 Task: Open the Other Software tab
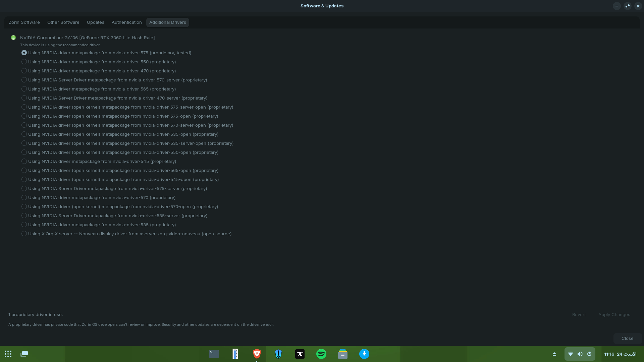pyautogui.click(x=63, y=22)
